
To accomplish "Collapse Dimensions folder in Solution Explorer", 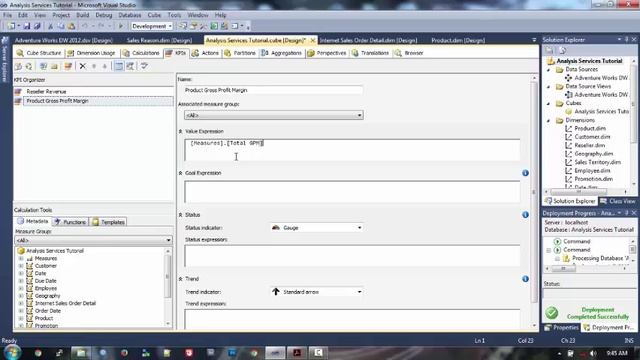I will (x=549, y=120).
